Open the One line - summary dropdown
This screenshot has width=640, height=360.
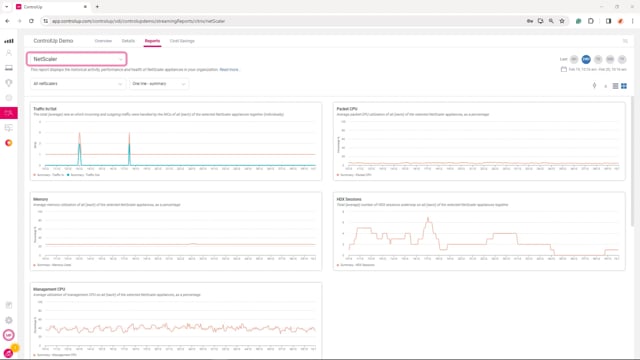pyautogui.click(x=159, y=84)
